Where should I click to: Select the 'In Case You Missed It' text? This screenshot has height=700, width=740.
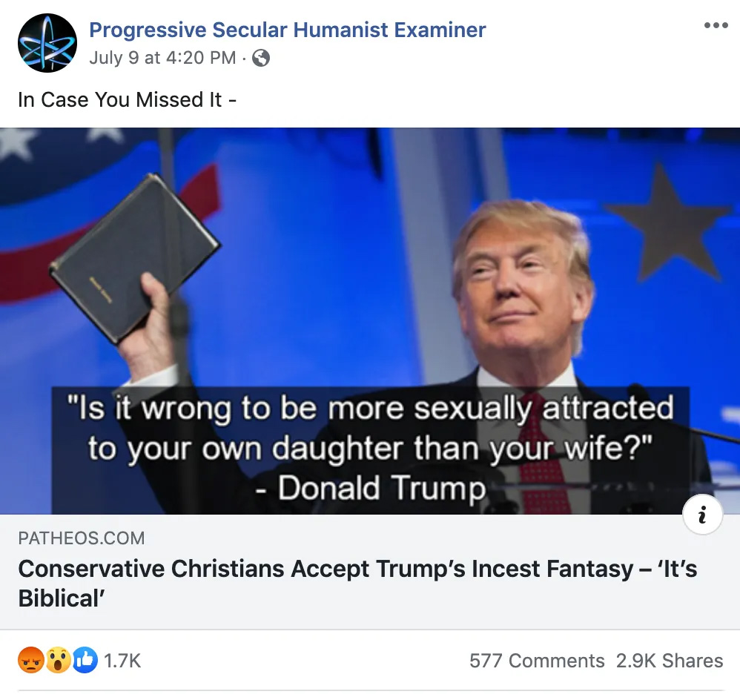coord(127,99)
